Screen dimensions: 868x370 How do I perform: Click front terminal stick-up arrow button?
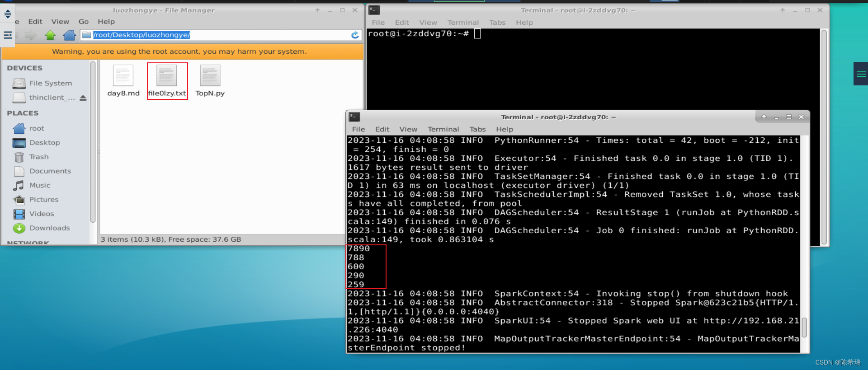click(764, 117)
